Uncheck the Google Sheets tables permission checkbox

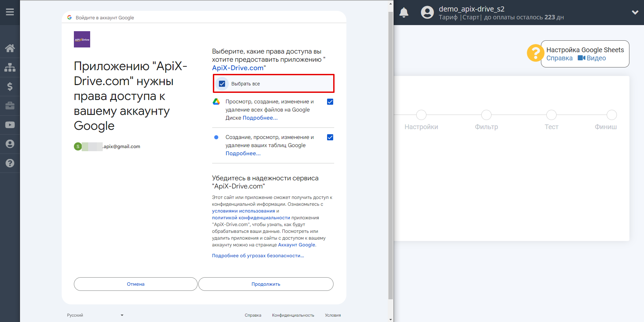[330, 137]
